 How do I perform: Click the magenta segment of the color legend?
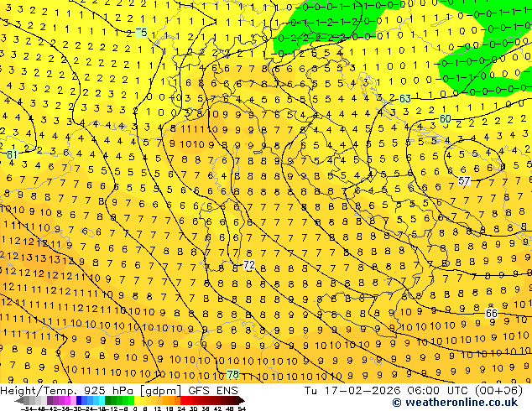point(67,400)
